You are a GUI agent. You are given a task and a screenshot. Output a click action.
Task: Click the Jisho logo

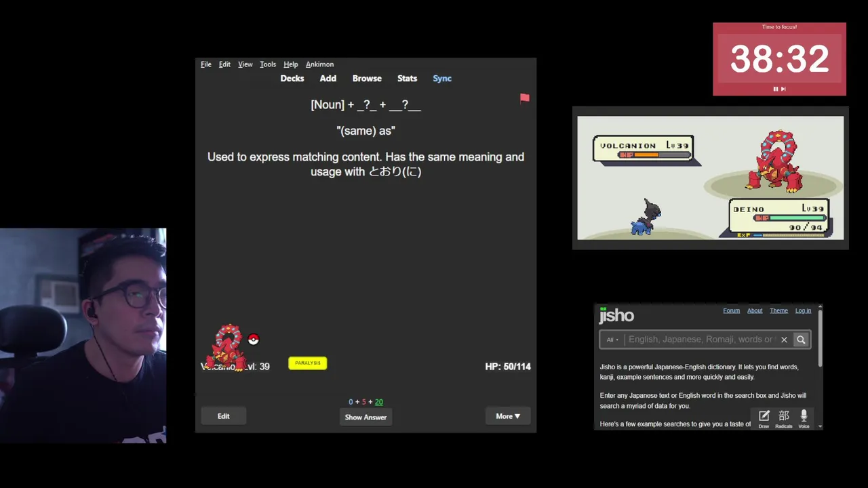click(x=616, y=315)
